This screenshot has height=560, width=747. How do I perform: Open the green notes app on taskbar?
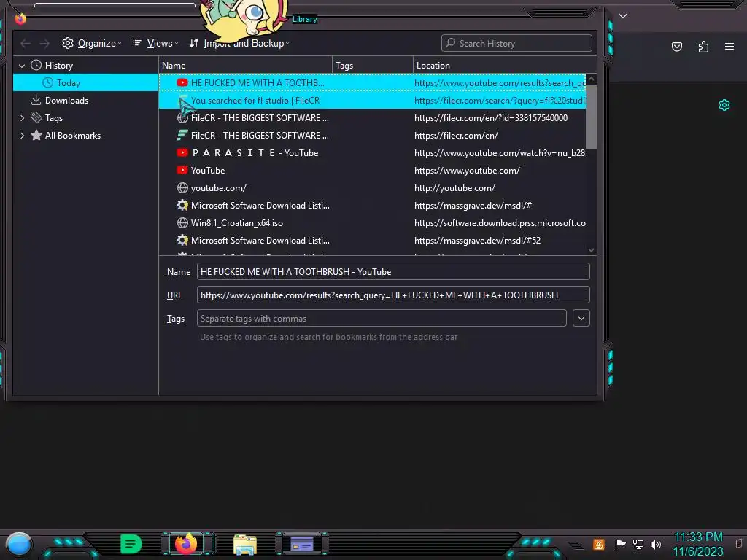point(131,544)
